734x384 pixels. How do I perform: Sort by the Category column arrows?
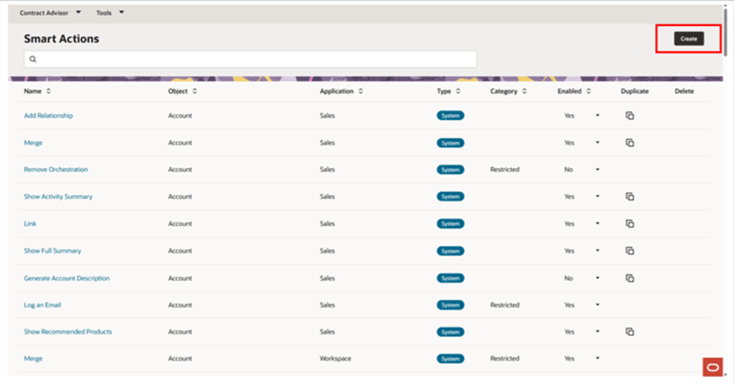[524, 91]
